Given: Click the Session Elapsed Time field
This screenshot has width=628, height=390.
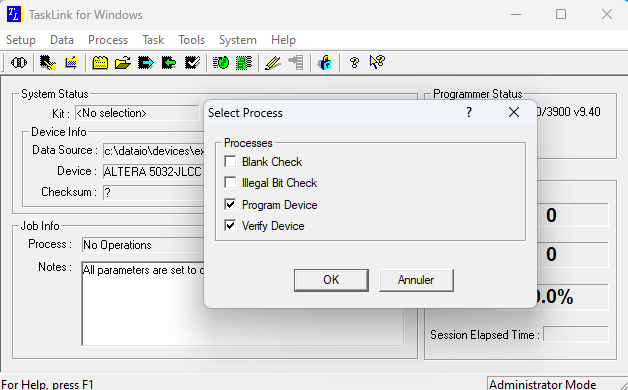Looking at the screenshot, I should 576,334.
